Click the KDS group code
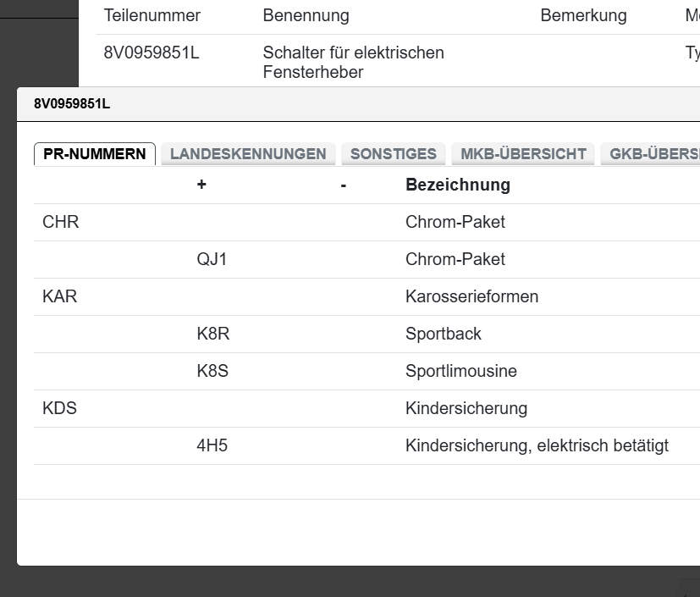Screen dimensions: 700x597 click(x=60, y=409)
